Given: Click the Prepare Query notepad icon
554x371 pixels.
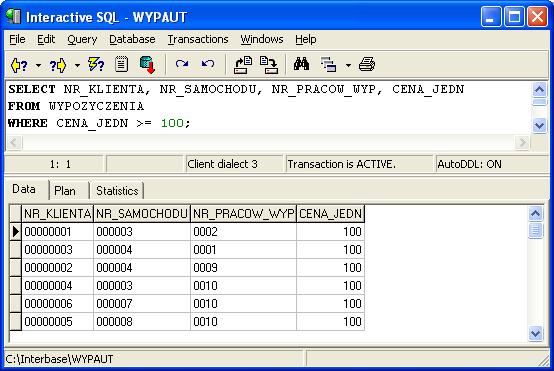Looking at the screenshot, I should point(122,65).
